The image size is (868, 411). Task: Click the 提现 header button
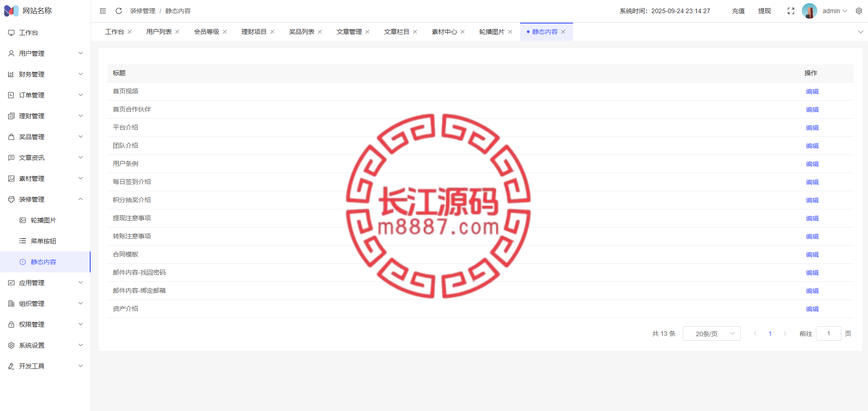point(765,11)
